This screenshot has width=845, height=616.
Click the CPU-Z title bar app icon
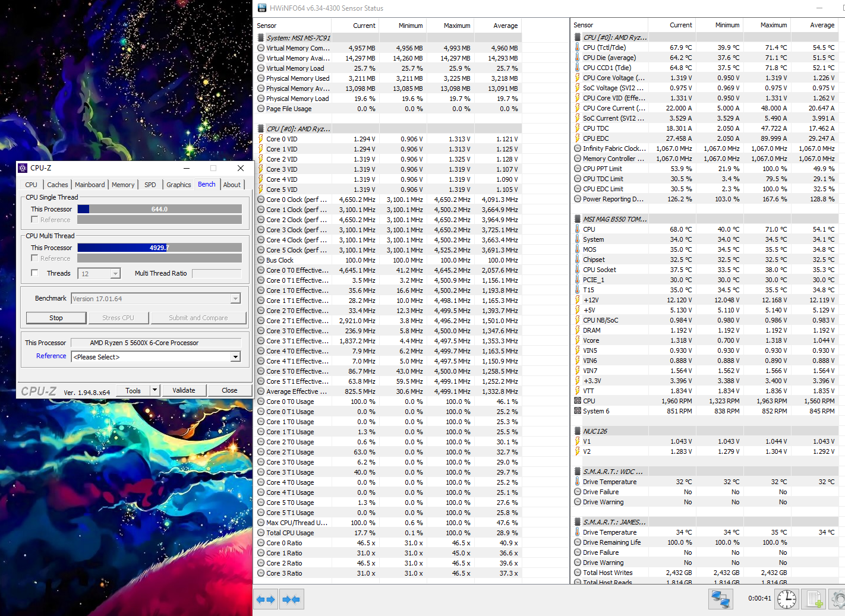point(23,168)
